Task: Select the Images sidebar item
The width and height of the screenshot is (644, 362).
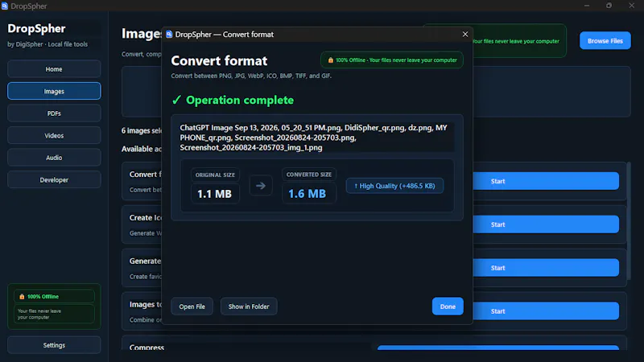Action: [x=54, y=91]
